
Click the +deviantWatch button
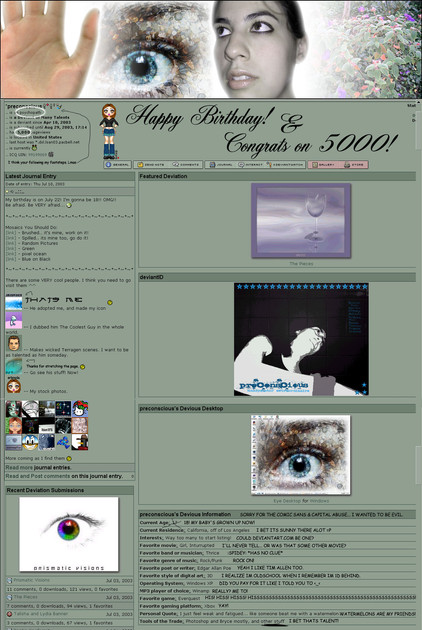click(x=285, y=165)
